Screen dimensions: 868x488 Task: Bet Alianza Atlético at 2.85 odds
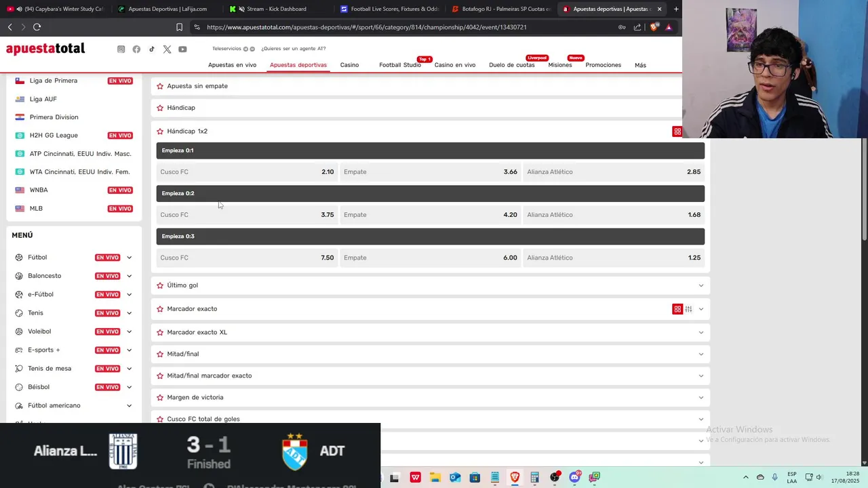click(614, 172)
